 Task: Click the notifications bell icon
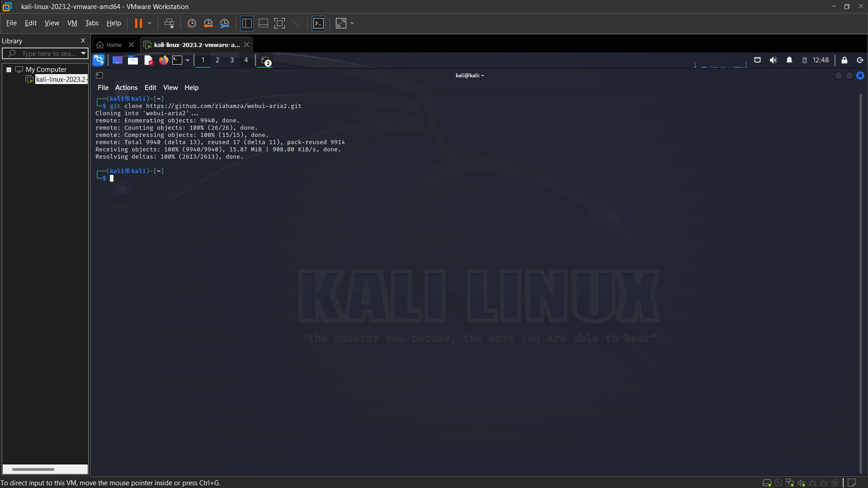pos(789,60)
